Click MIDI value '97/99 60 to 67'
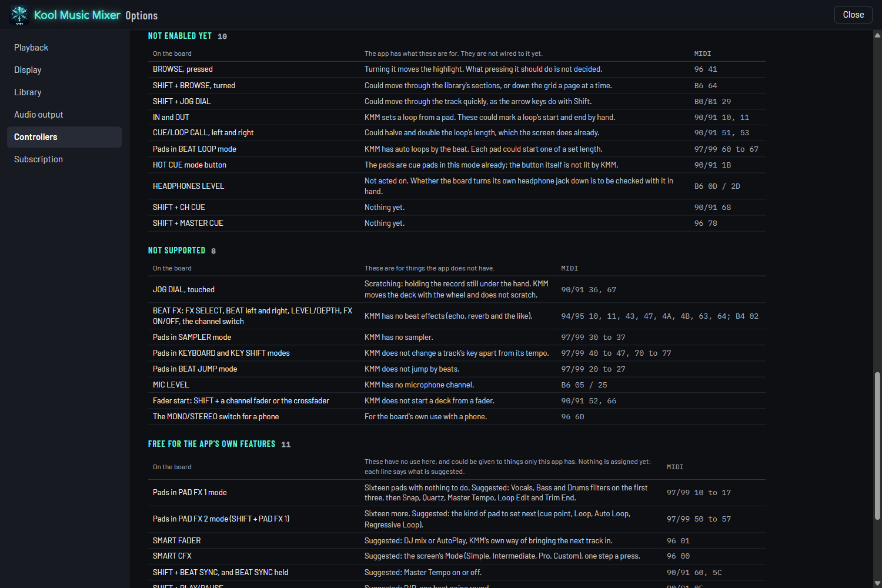This screenshot has height=588, width=882. (x=727, y=149)
